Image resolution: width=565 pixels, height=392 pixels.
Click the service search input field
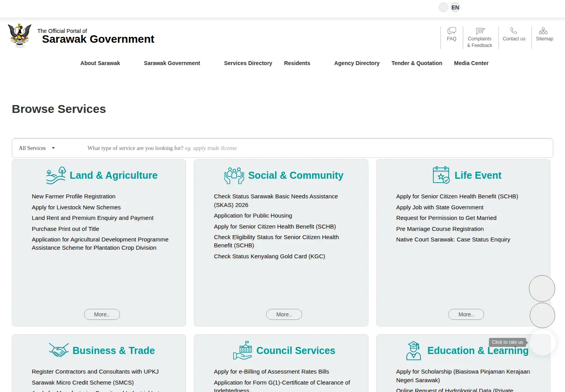[318, 148]
